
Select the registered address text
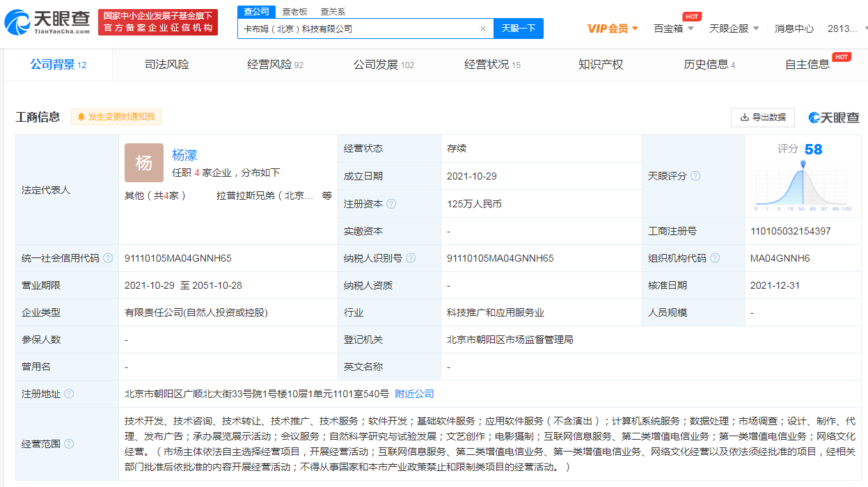[257, 394]
